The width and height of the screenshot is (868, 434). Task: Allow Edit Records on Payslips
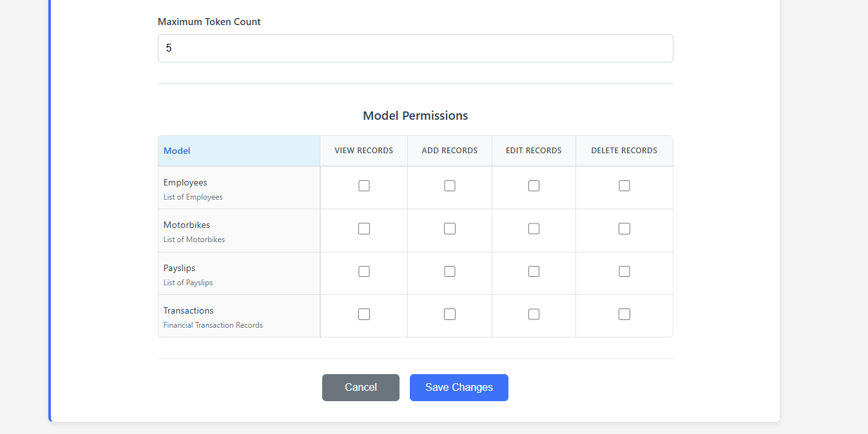point(534,271)
